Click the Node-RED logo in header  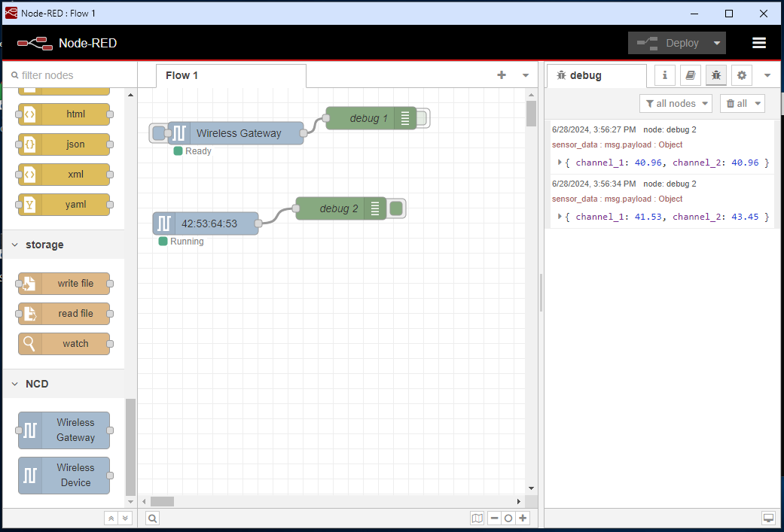(35, 44)
